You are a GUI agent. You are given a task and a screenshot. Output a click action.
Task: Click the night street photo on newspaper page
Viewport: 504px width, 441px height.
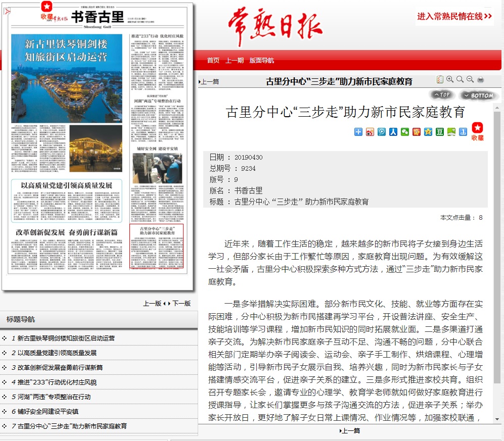tap(96, 149)
